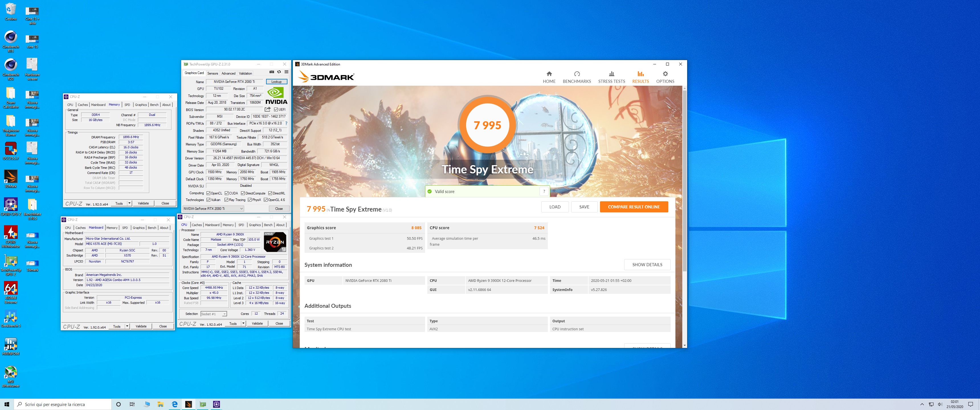Click the taskbar search box

coord(63,404)
